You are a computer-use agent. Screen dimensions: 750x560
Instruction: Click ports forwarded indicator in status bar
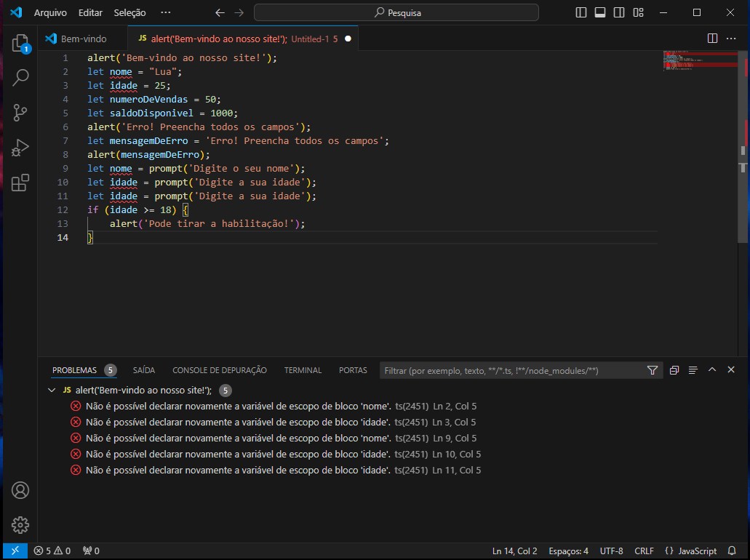(91, 551)
